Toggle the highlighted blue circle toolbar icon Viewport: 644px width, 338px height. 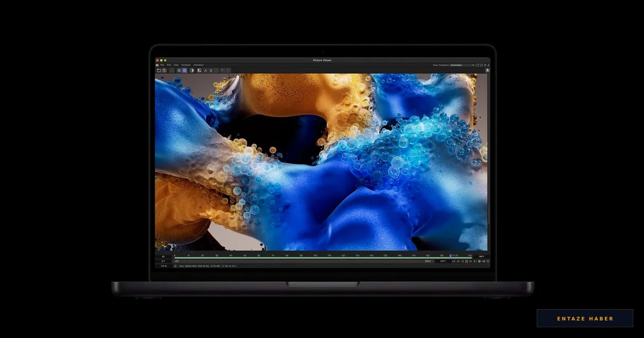184,70
